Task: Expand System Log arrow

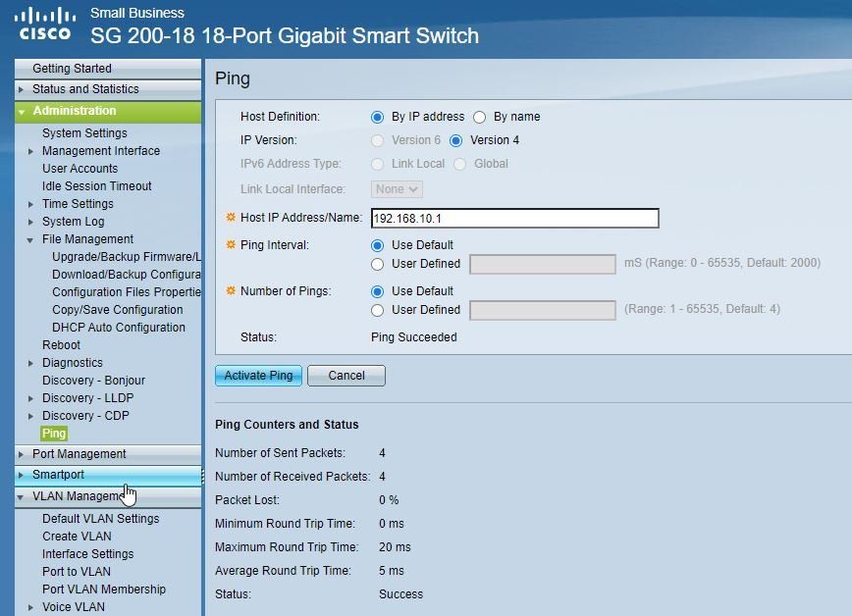Action: coord(31,222)
